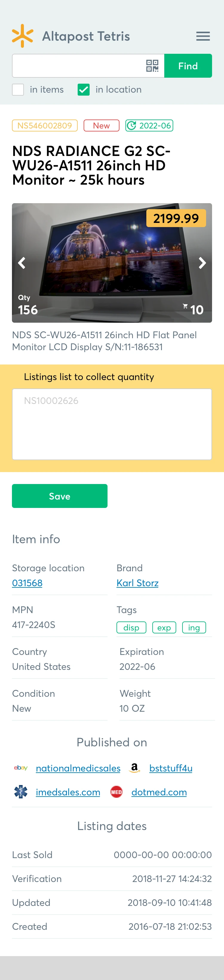The image size is (224, 980).
Task: Open storage location 031568
Action: (27, 583)
